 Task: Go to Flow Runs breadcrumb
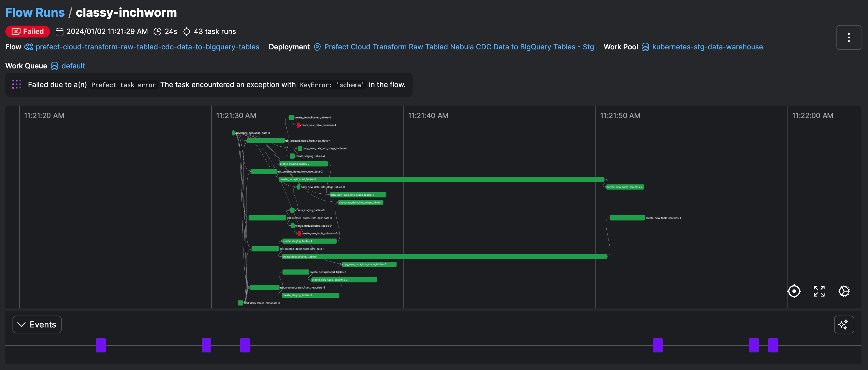35,12
